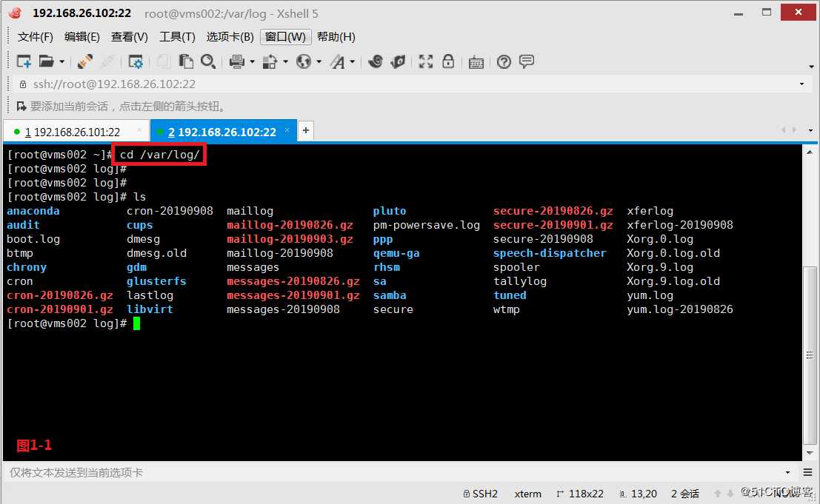Click the speech-dispatcher directory name
Screen dimensions: 820x504
550,253
